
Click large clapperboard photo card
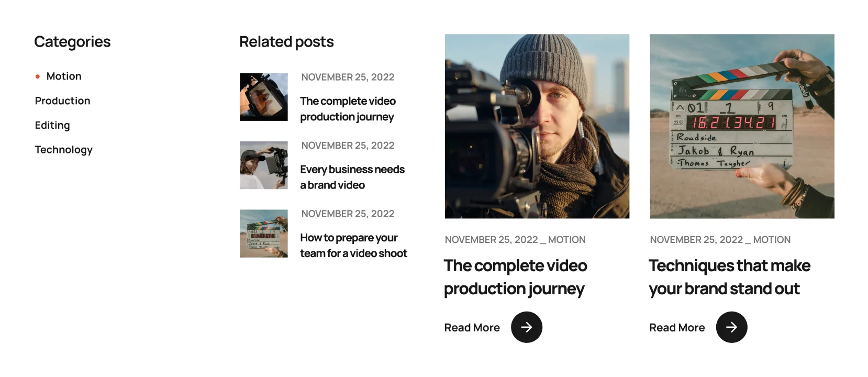point(742,126)
